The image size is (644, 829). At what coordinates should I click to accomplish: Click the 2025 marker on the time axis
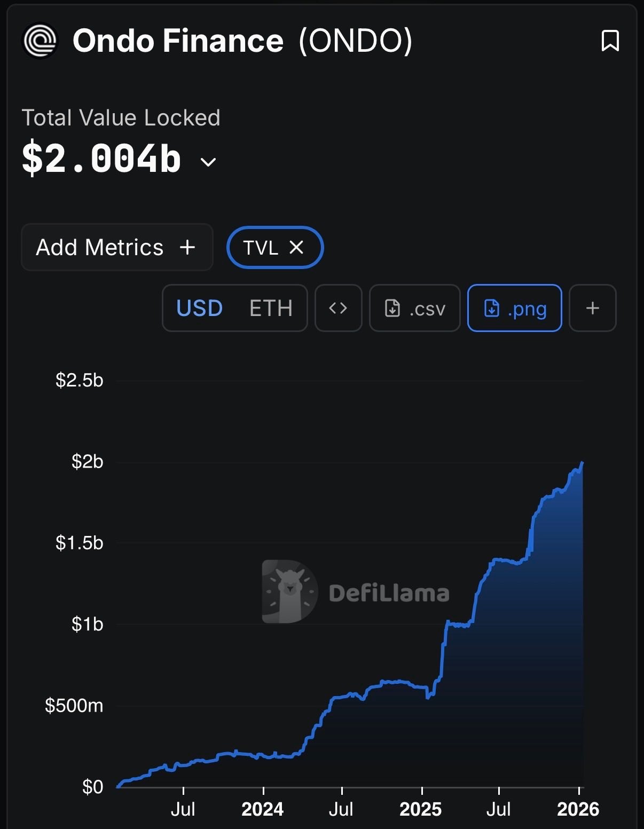click(x=421, y=809)
